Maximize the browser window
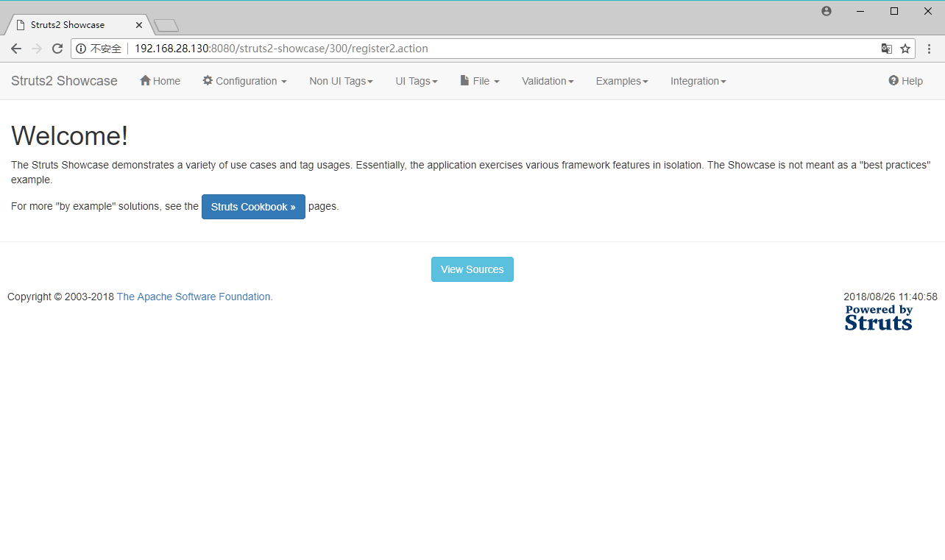945x560 pixels. click(894, 11)
